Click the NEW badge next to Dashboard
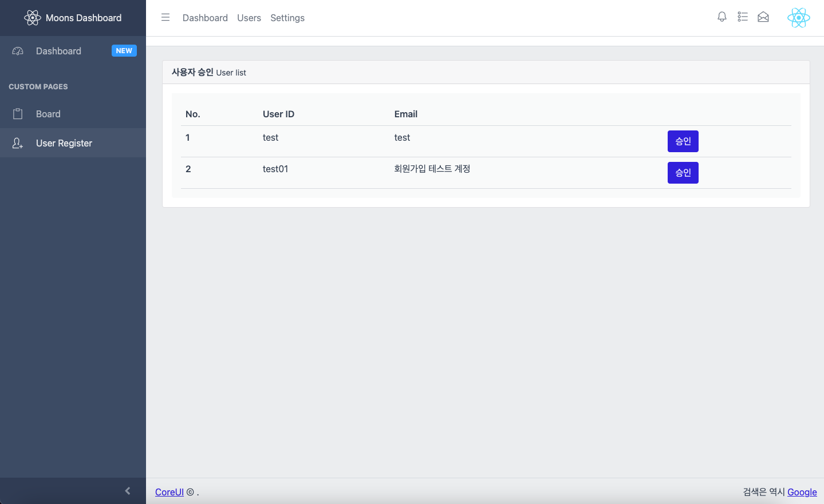Viewport: 824px width, 504px height. (124, 50)
